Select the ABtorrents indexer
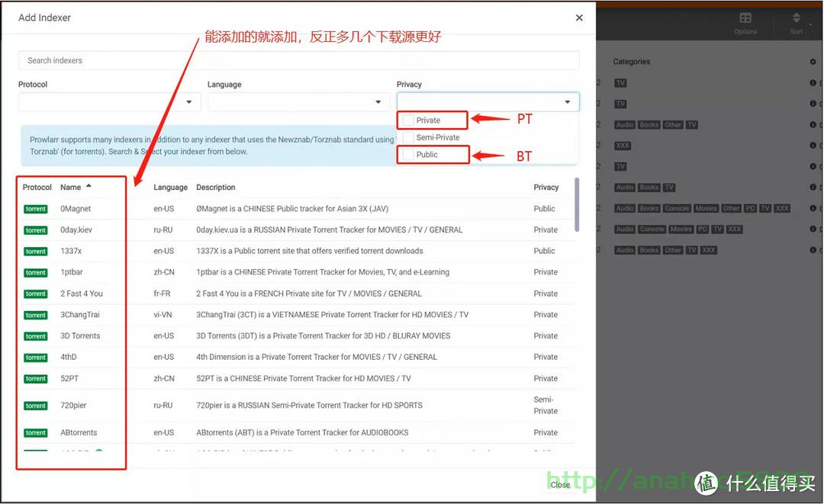 pyautogui.click(x=79, y=432)
